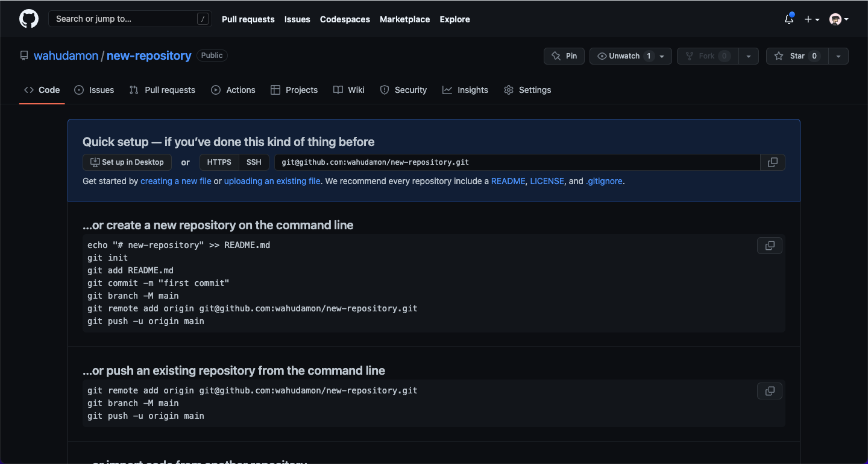The height and width of the screenshot is (464, 868).
Task: Click the 'git init' command line
Action: [107, 258]
